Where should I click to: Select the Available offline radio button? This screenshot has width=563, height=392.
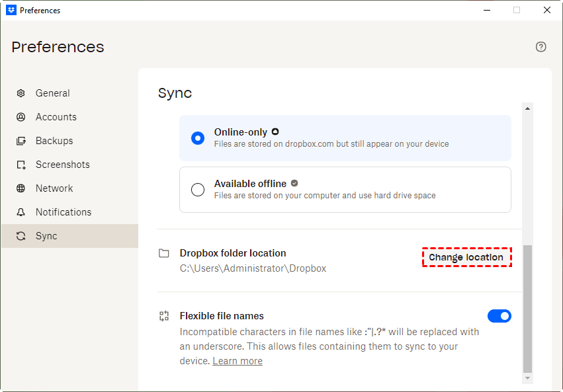point(197,190)
